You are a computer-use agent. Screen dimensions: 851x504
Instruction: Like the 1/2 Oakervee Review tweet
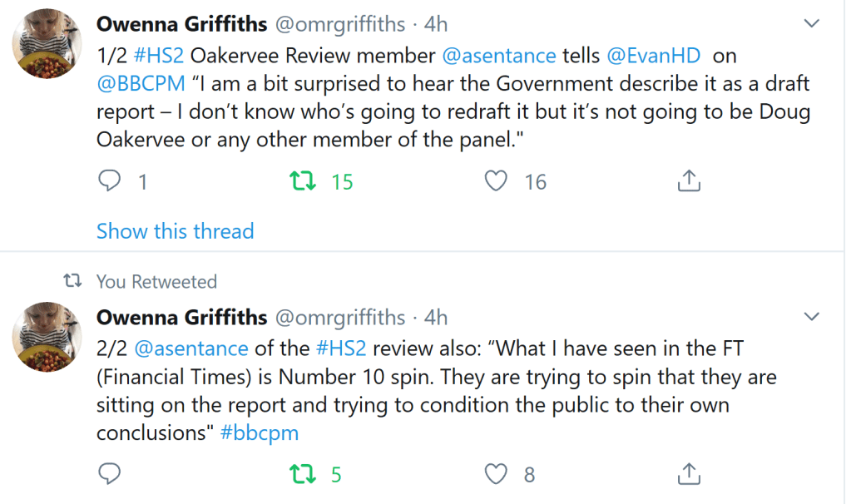[x=497, y=180]
